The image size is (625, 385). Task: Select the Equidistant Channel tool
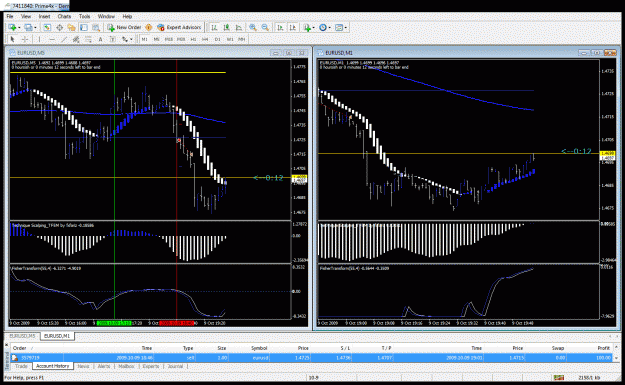76,39
